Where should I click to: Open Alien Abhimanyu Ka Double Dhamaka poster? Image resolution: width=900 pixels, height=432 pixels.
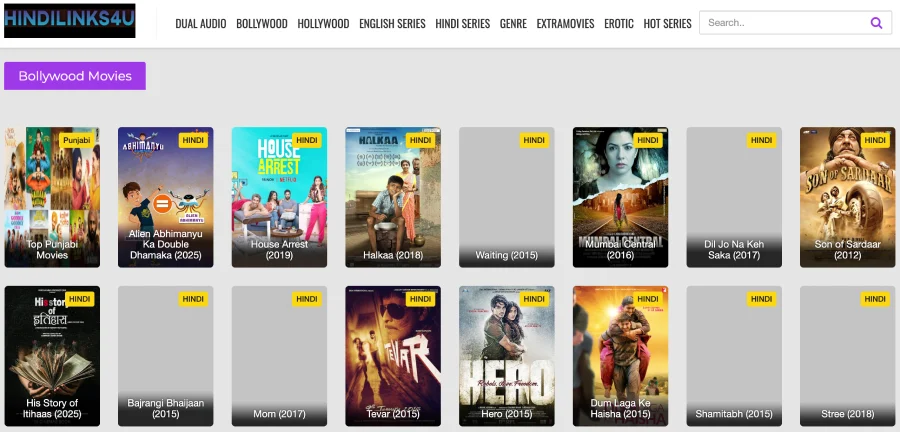point(166,197)
